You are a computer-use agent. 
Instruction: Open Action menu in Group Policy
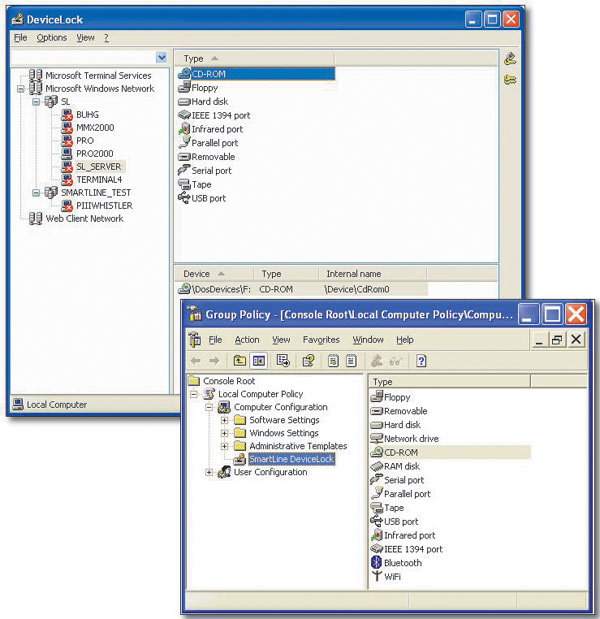247,340
